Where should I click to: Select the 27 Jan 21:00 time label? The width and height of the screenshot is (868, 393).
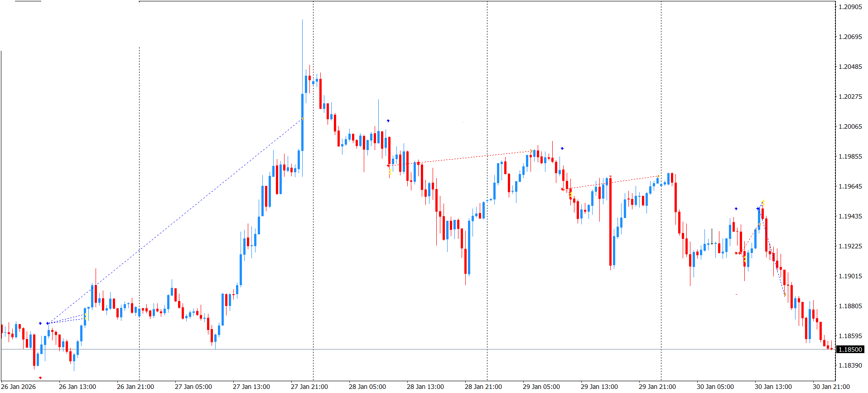pyautogui.click(x=309, y=387)
